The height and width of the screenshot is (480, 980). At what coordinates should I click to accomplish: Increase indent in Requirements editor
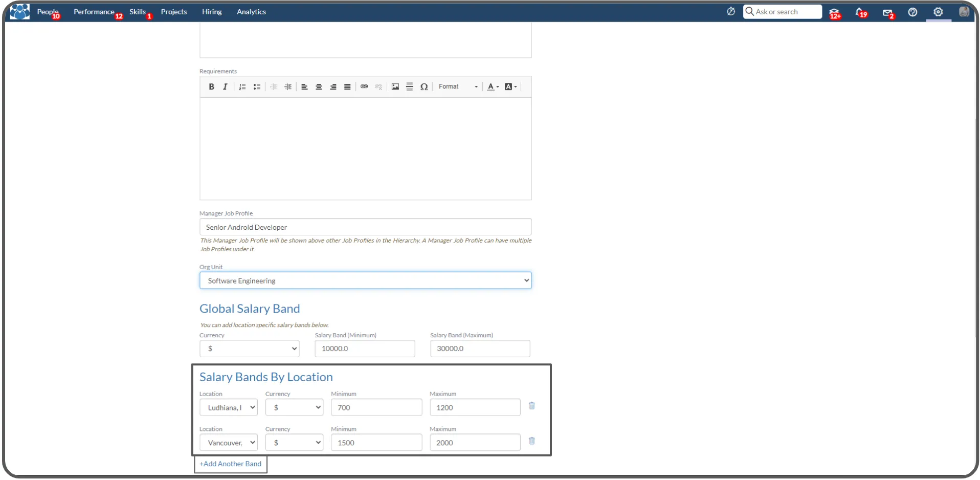(x=288, y=87)
